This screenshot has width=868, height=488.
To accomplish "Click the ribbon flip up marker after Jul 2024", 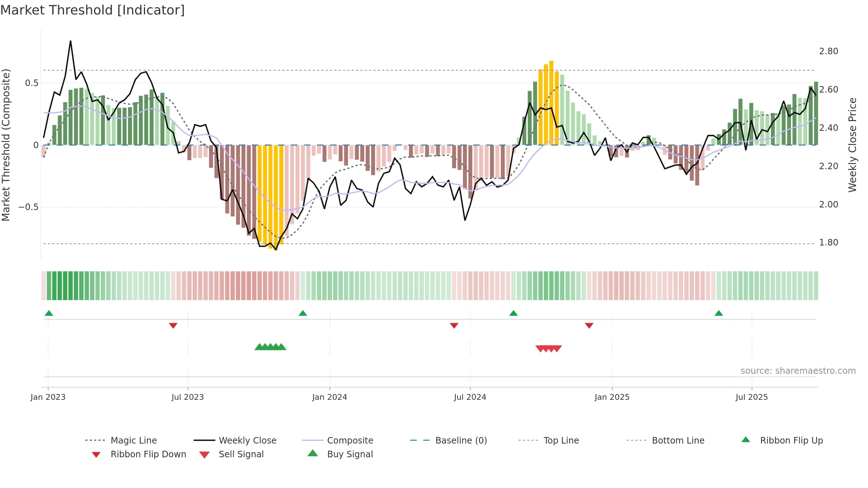I will 514,313.
